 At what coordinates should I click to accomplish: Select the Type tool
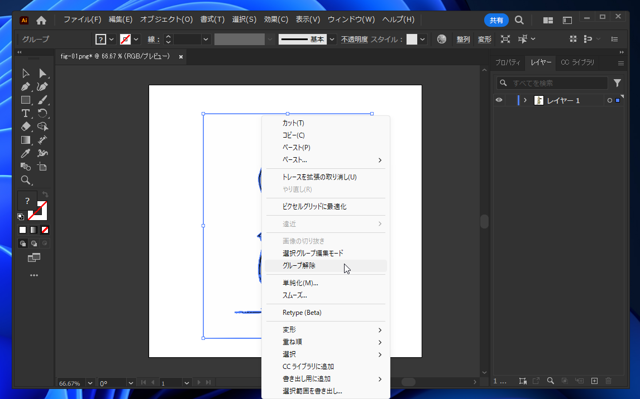coord(26,113)
